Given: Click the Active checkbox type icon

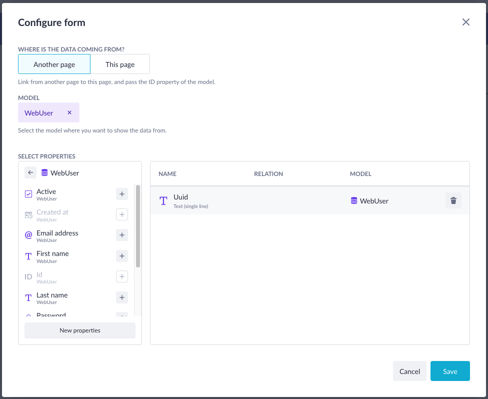Looking at the screenshot, I should click(x=29, y=194).
